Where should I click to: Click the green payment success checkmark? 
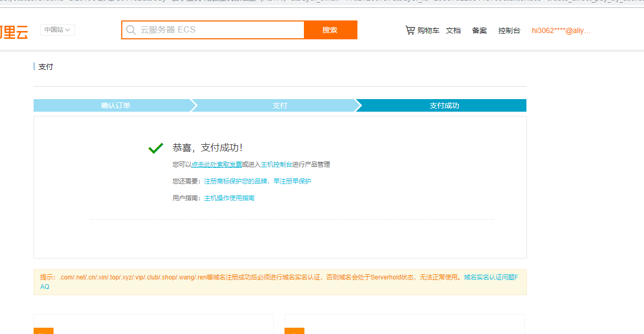[x=156, y=149]
